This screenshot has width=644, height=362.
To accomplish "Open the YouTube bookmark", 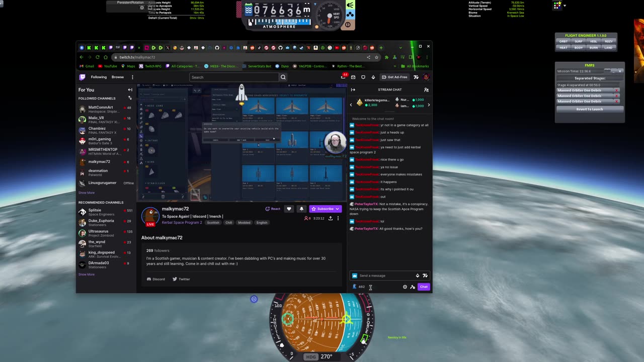I will [108, 66].
